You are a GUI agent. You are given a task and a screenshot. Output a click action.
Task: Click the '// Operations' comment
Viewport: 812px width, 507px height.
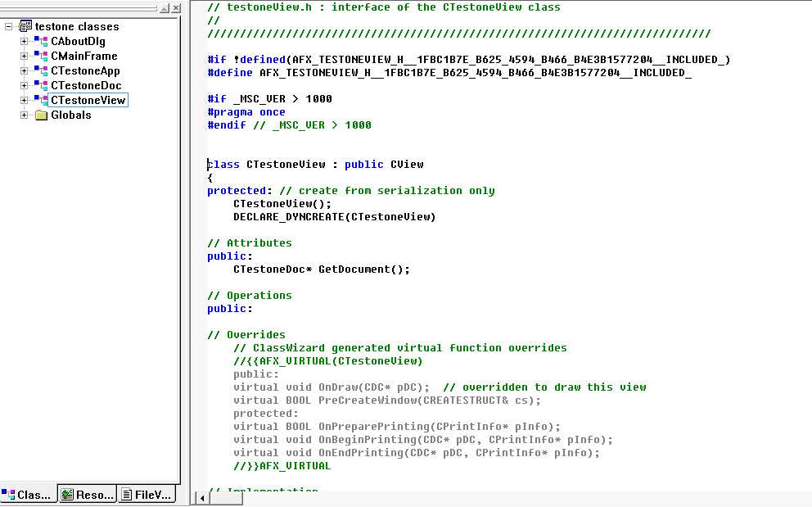pyautogui.click(x=249, y=296)
